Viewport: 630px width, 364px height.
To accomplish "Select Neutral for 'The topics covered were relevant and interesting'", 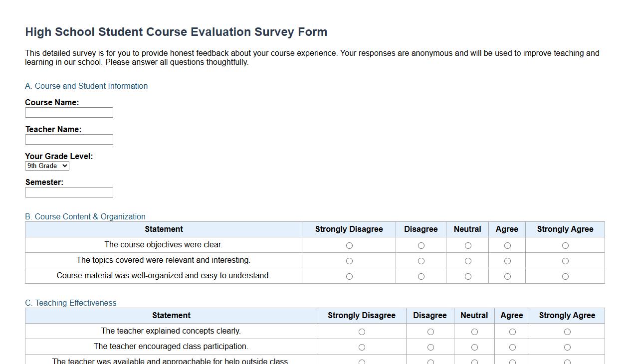I will (467, 260).
